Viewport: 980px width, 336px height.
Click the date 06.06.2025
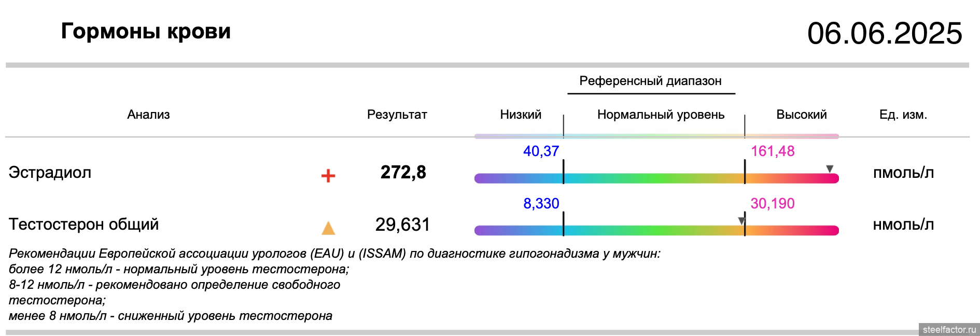(x=884, y=34)
